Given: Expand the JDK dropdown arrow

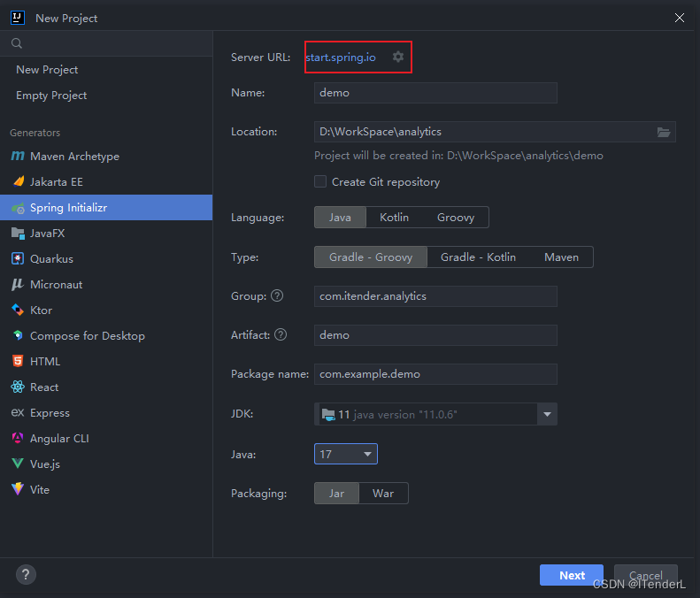Looking at the screenshot, I should [x=547, y=414].
